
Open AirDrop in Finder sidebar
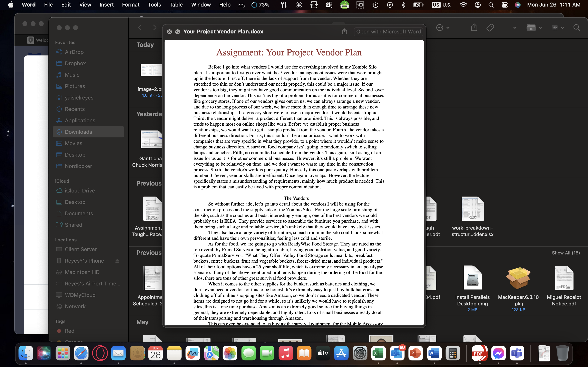coord(74,52)
